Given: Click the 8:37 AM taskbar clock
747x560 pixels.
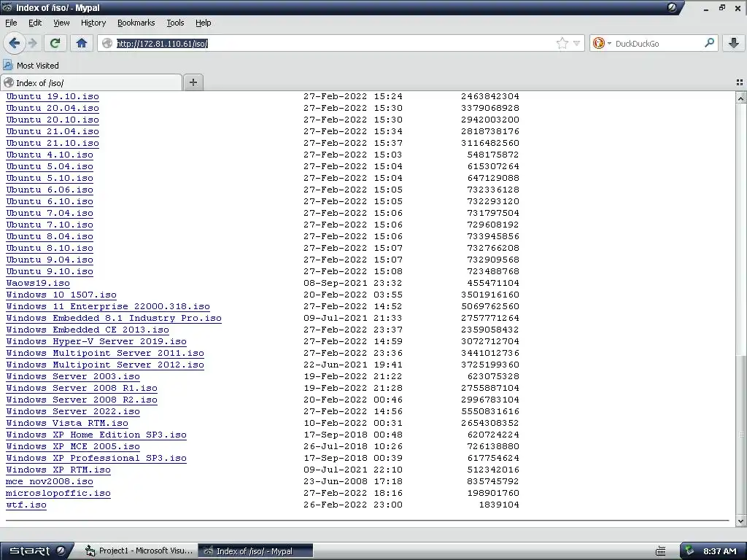Looking at the screenshot, I should pos(720,551).
